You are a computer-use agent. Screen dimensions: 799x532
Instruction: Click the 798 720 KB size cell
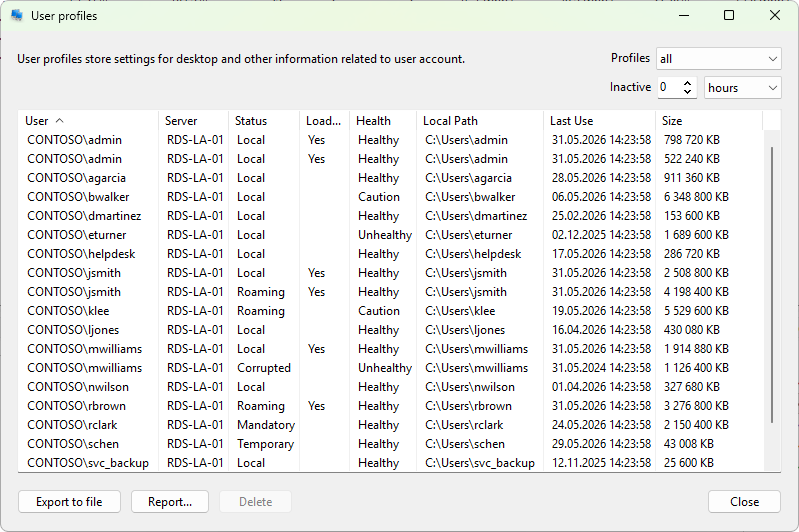691,140
